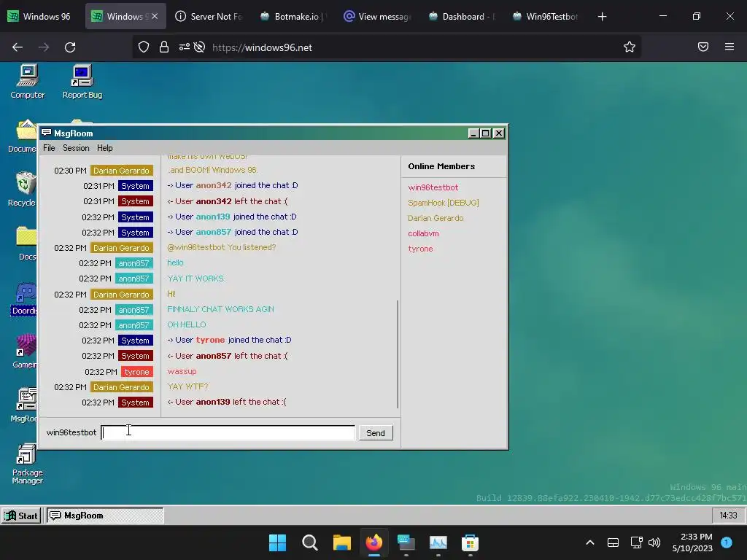The width and height of the screenshot is (747, 560).
Task: Bookmark this page with the star icon
Action: tap(630, 47)
